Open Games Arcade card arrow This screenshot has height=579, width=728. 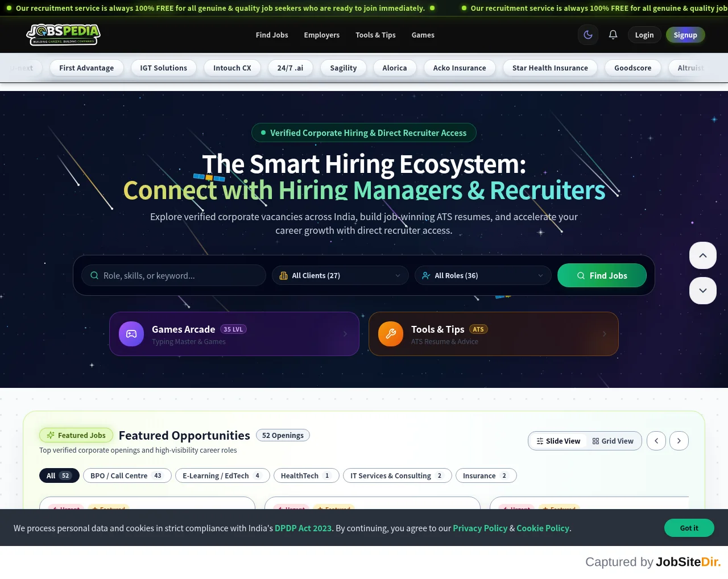[345, 334]
